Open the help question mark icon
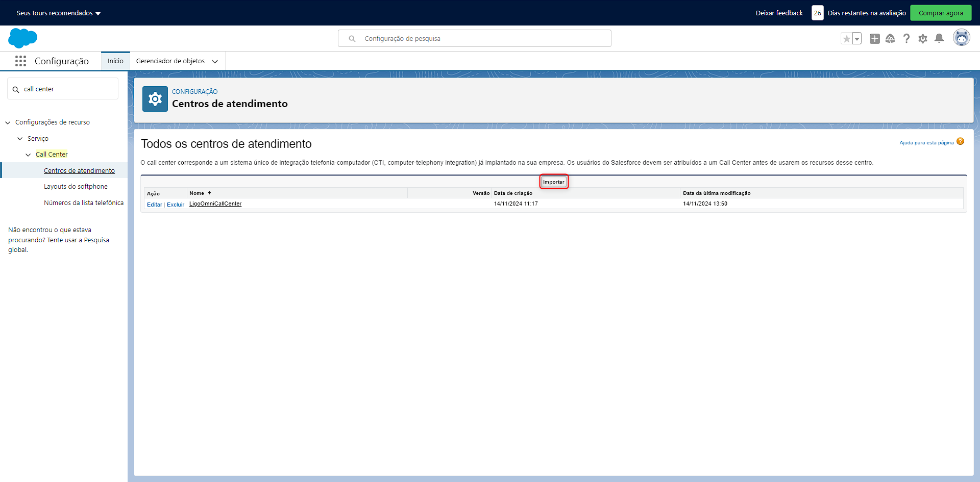 906,39
